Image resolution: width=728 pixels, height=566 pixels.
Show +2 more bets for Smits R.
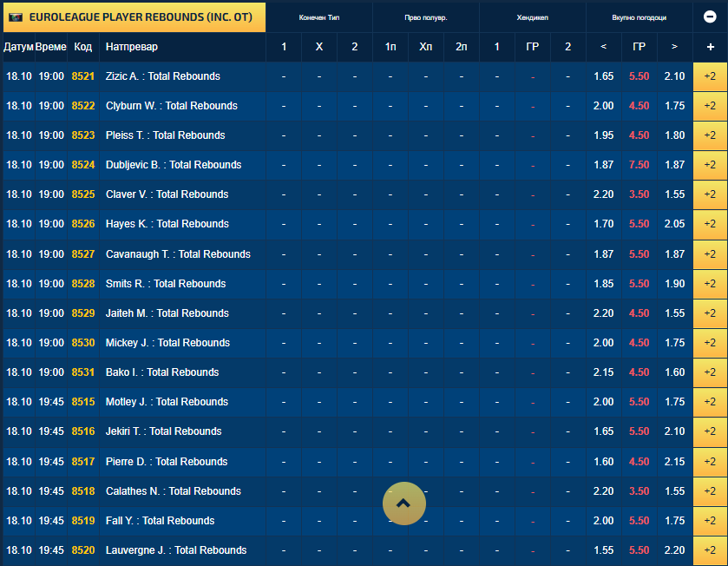click(x=710, y=284)
